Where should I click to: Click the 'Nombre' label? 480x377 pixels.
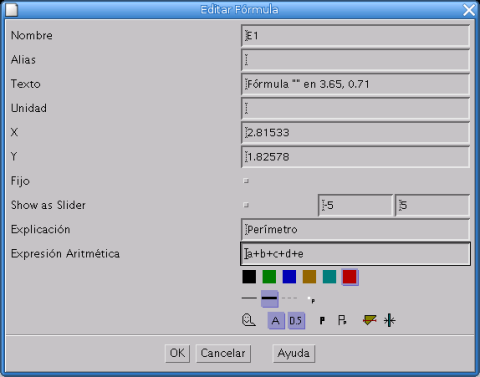[32, 35]
